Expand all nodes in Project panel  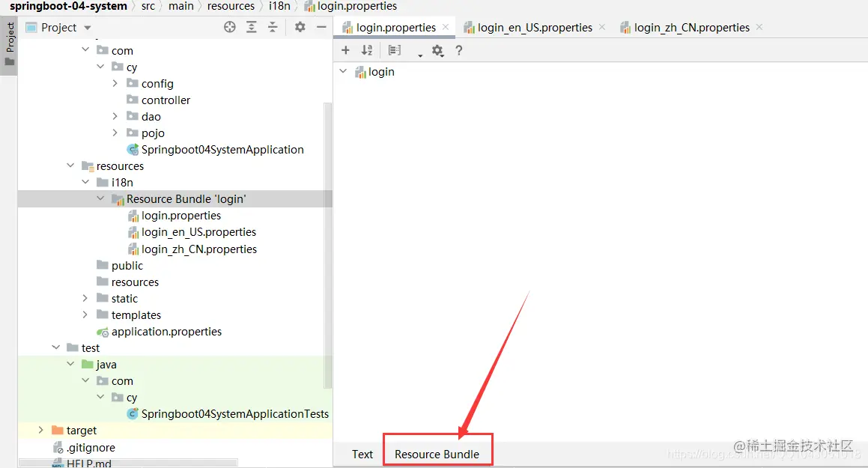coord(252,27)
